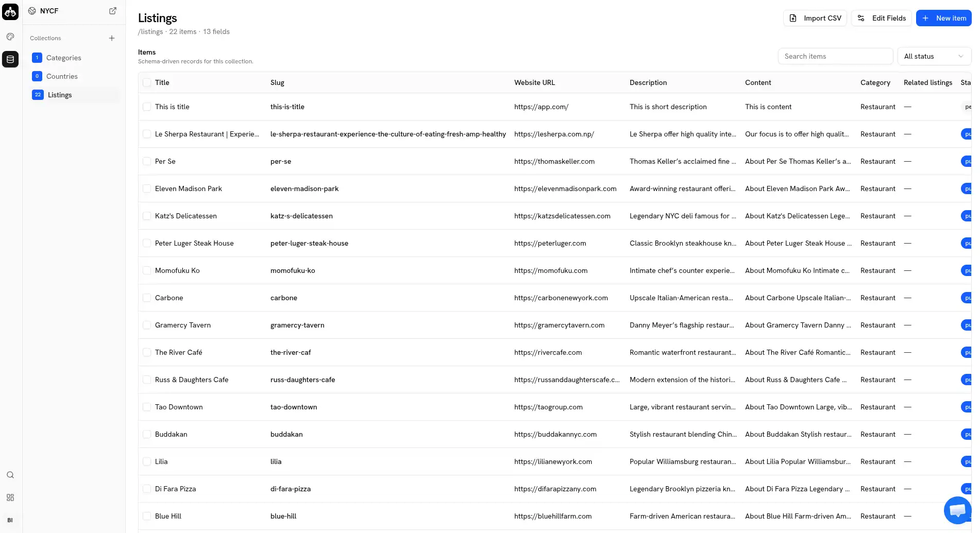This screenshot has height=533, width=980.
Task: Click the Countries count badge
Action: click(37, 76)
